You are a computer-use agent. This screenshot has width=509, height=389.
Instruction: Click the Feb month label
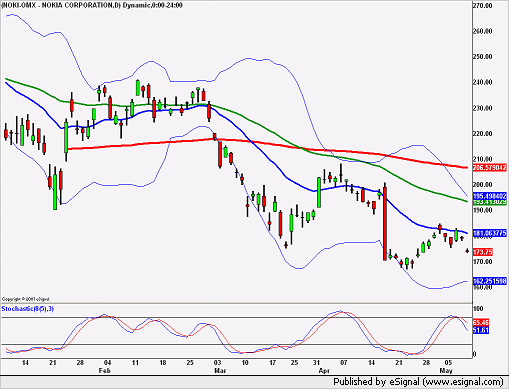105,371
